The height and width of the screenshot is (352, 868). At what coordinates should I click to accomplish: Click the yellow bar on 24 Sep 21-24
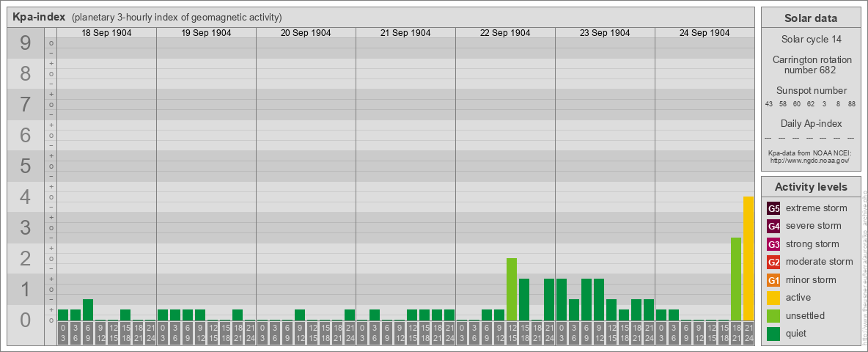(x=748, y=258)
